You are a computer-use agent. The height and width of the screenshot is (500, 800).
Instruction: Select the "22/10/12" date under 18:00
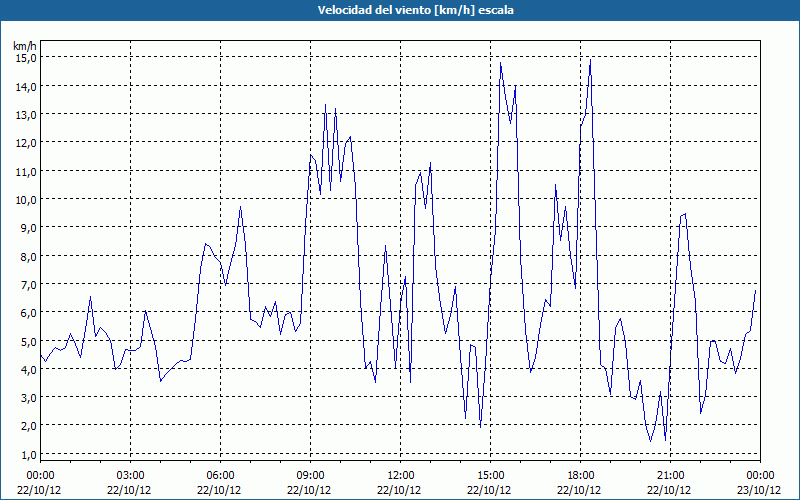(x=580, y=490)
